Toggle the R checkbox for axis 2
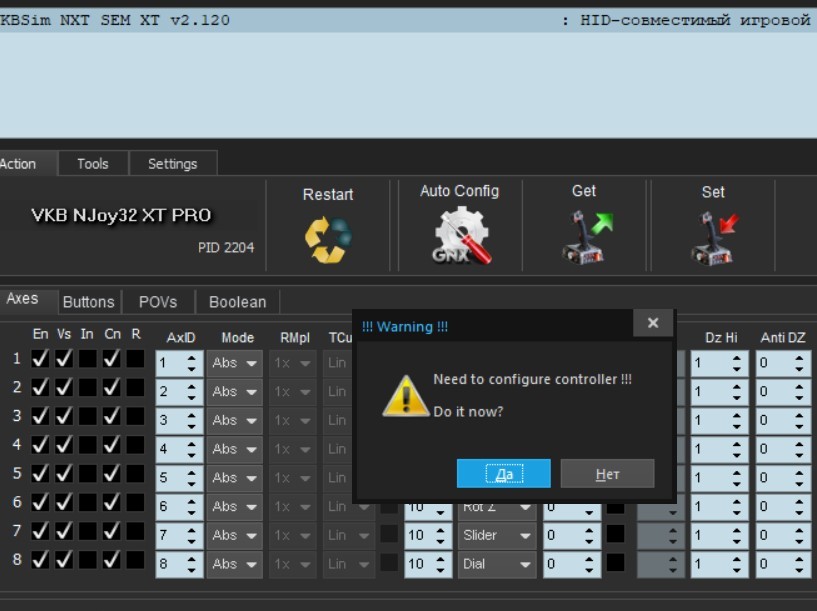Screen dimensions: 817x611 pyautogui.click(x=135, y=387)
